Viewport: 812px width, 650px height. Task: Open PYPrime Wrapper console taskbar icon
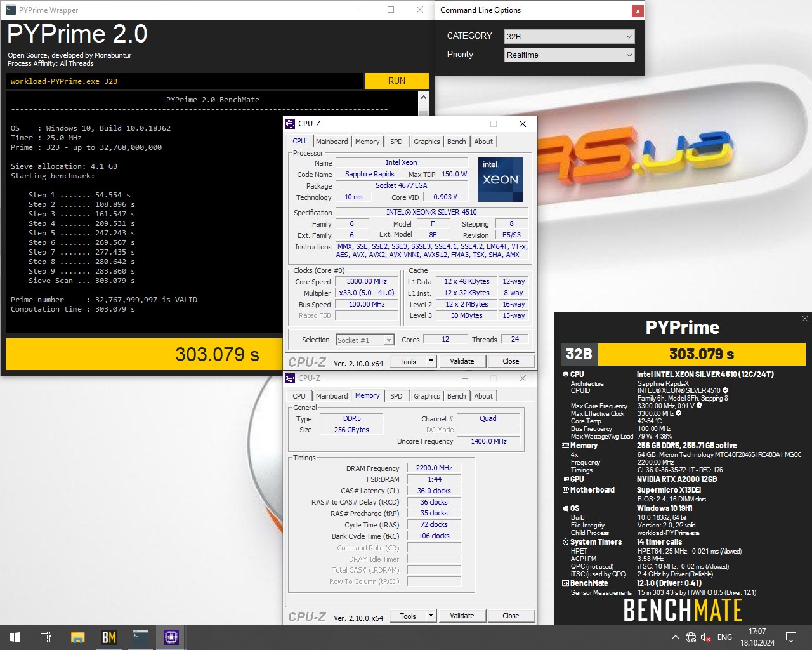click(140, 637)
